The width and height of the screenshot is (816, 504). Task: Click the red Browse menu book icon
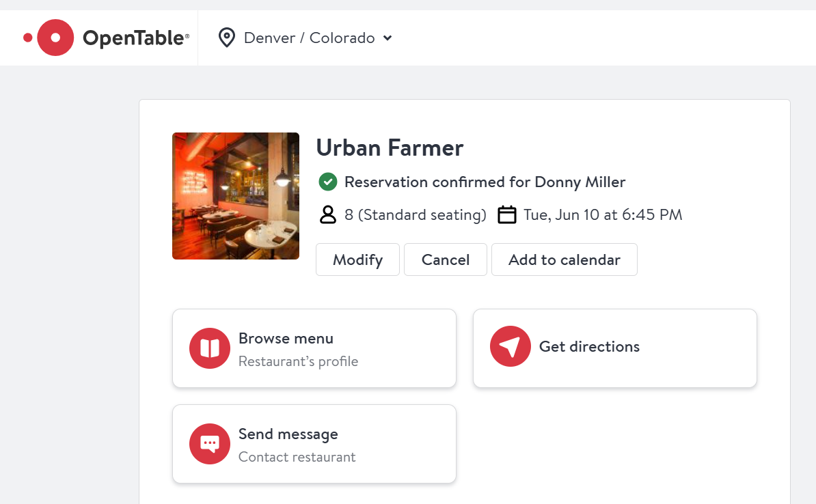[210, 348]
